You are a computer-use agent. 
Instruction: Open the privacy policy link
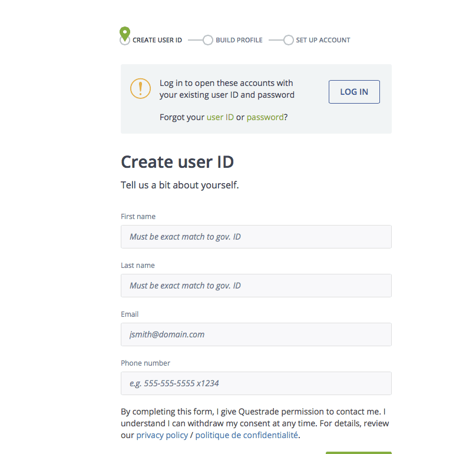click(x=162, y=435)
